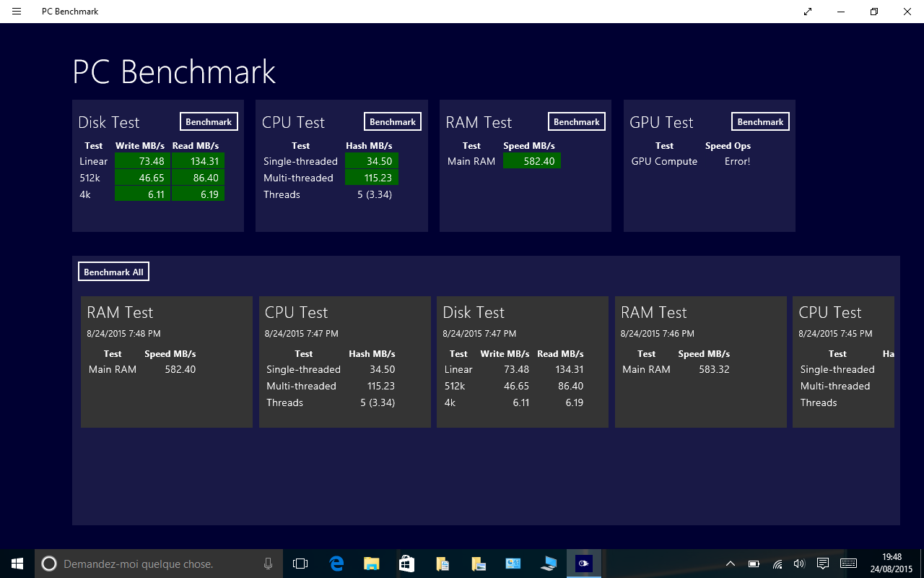This screenshot has width=924, height=578.
Task: Open Task View
Action: 300,564
